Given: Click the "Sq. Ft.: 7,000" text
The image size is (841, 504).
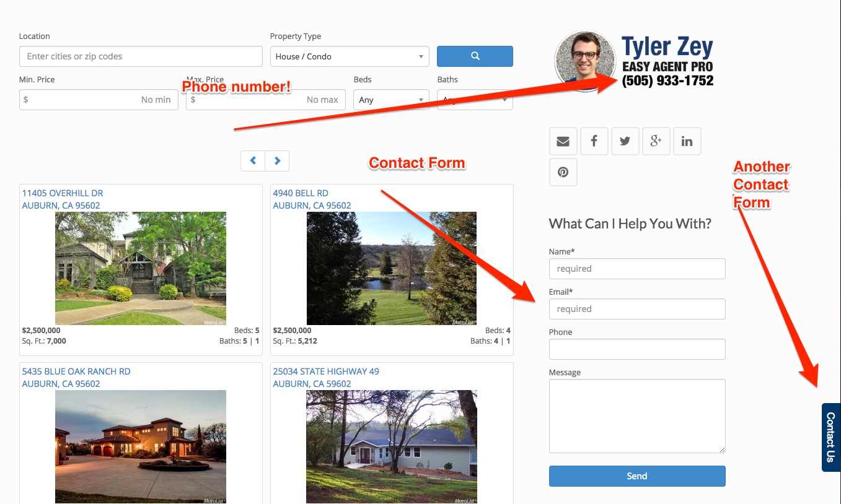Looking at the screenshot, I should (x=44, y=341).
